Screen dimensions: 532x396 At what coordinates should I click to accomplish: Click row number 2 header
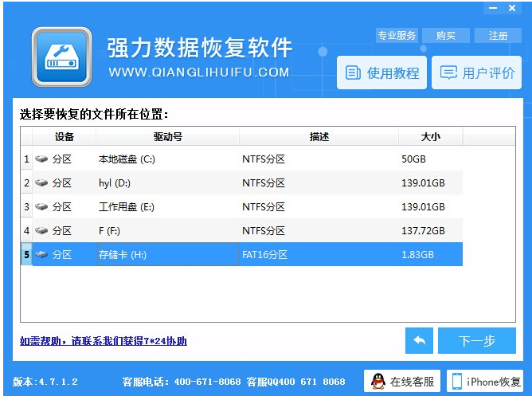click(x=26, y=183)
